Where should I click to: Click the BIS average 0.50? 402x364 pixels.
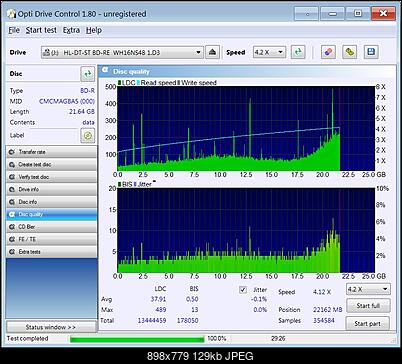[x=192, y=299]
